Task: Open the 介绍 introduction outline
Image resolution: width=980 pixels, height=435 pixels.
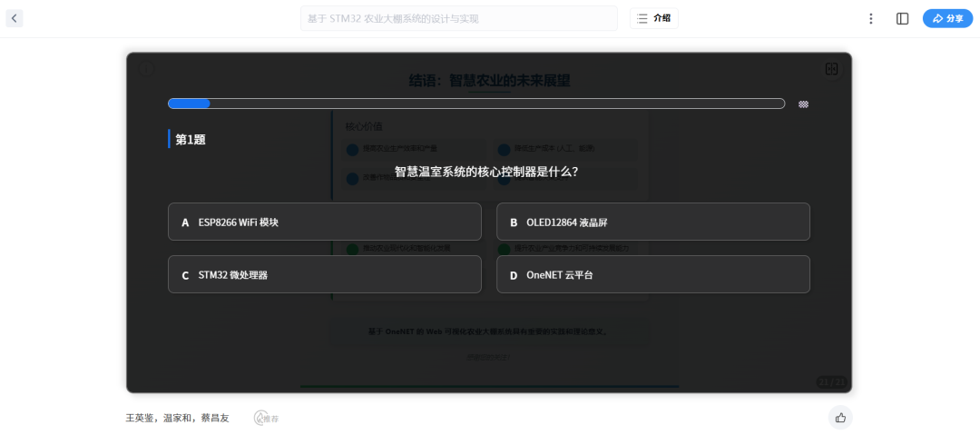Action: click(x=653, y=18)
